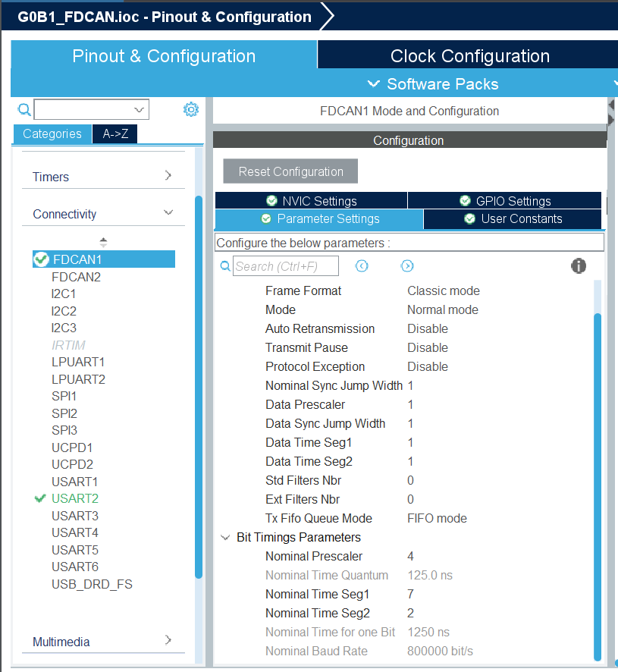The image size is (618, 672).
Task: Switch to the User Constants tab
Action: tap(513, 218)
